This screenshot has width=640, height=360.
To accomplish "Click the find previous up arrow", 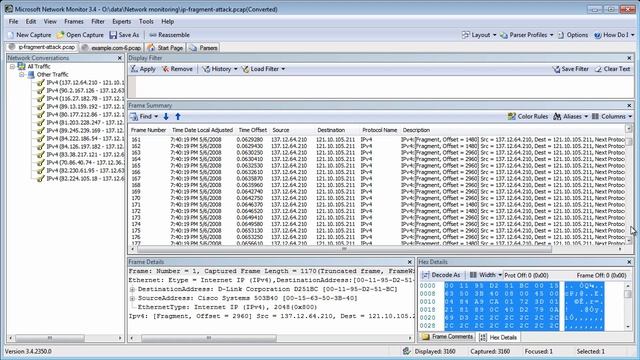I will click(178, 117).
